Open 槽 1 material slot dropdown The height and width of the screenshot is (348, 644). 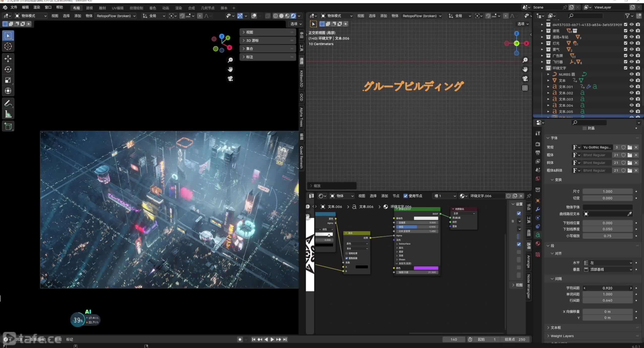[x=445, y=196]
